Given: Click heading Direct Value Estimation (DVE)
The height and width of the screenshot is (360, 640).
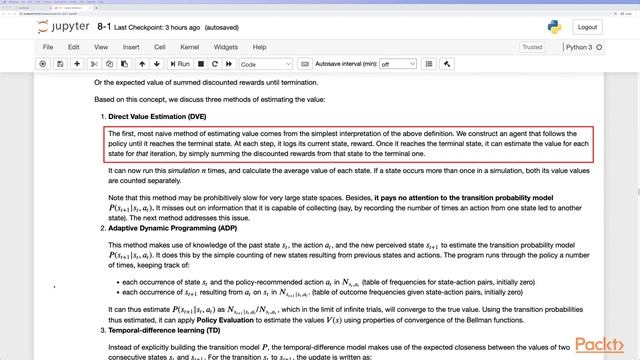Looking at the screenshot, I should [x=157, y=117].
